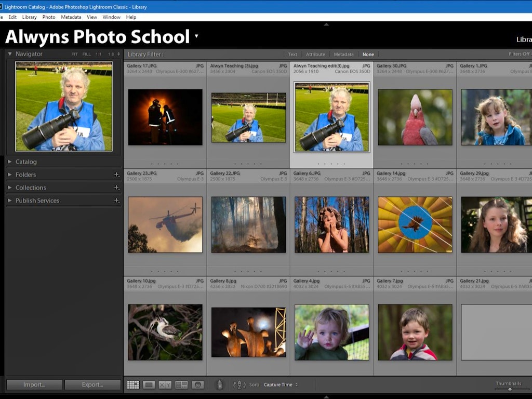This screenshot has width=532, height=399.
Task: Create collection using Collections plus icon
Action: (x=116, y=188)
